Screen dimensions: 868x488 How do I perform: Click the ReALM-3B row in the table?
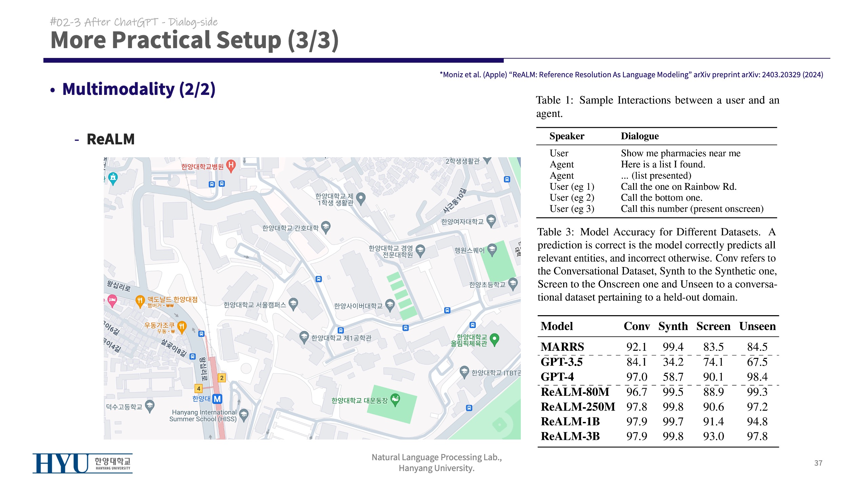click(570, 436)
